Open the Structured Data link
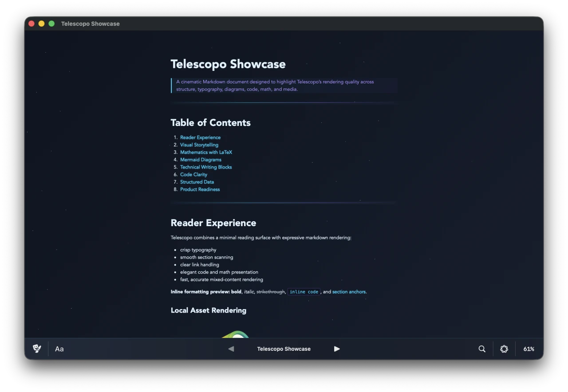568x392 pixels. [x=197, y=182]
